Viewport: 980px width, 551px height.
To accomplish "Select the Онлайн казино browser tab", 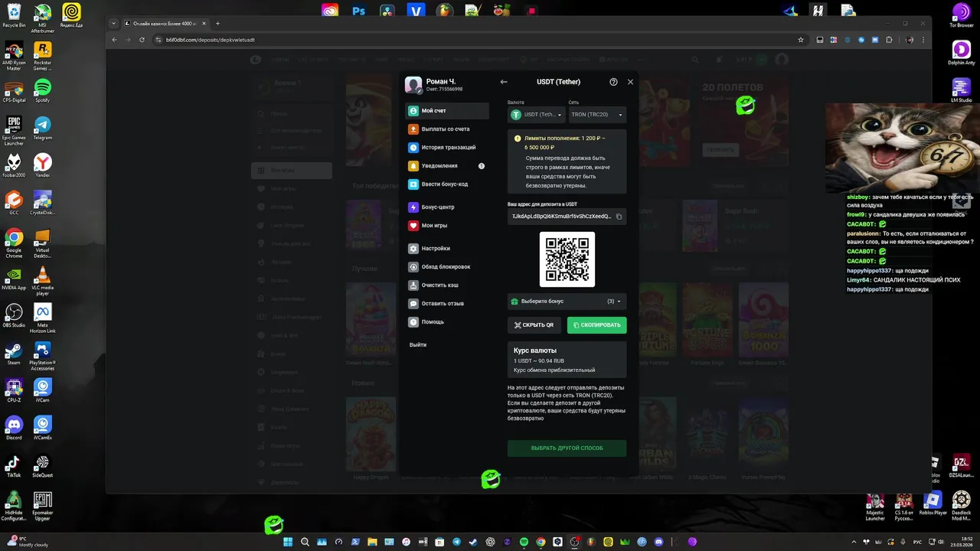I will point(165,24).
